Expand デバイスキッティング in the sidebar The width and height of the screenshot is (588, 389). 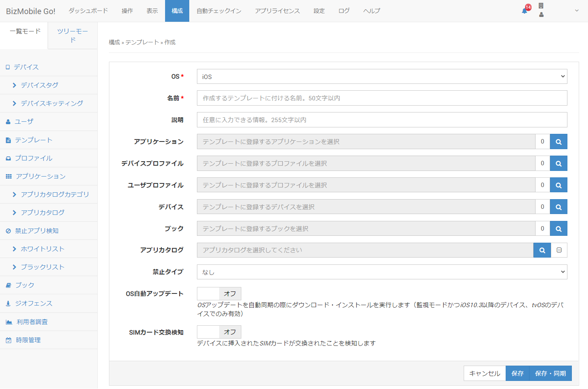52,103
